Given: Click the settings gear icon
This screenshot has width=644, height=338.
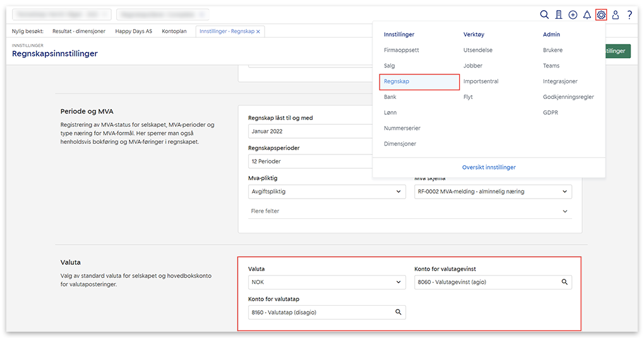Looking at the screenshot, I should pos(601,15).
